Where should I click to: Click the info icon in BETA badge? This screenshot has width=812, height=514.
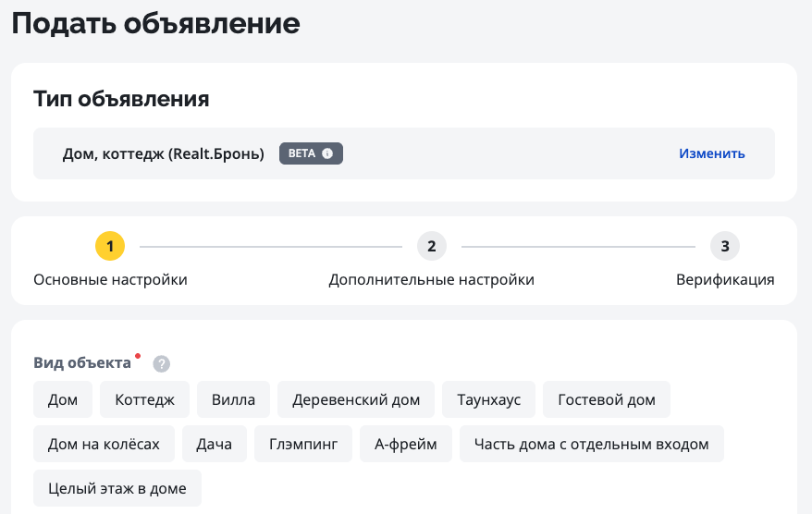[327, 153]
